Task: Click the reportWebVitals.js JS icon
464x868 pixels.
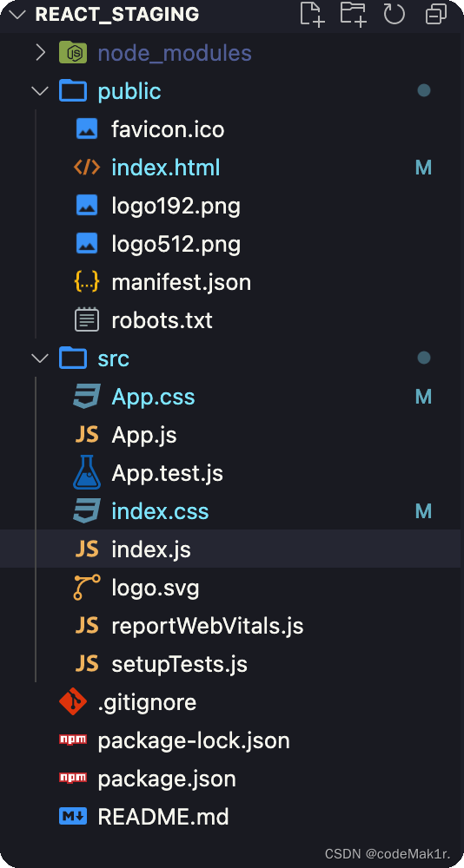Action: tap(87, 626)
